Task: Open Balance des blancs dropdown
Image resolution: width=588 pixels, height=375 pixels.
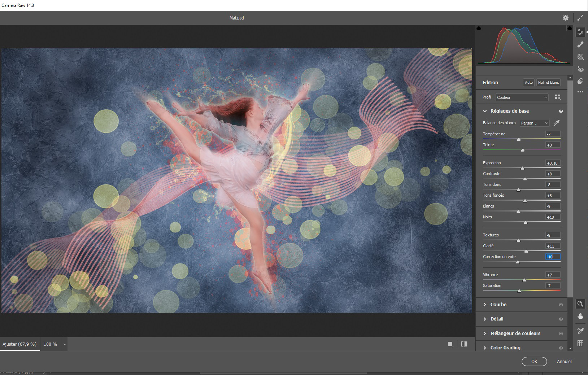Action: click(x=535, y=123)
